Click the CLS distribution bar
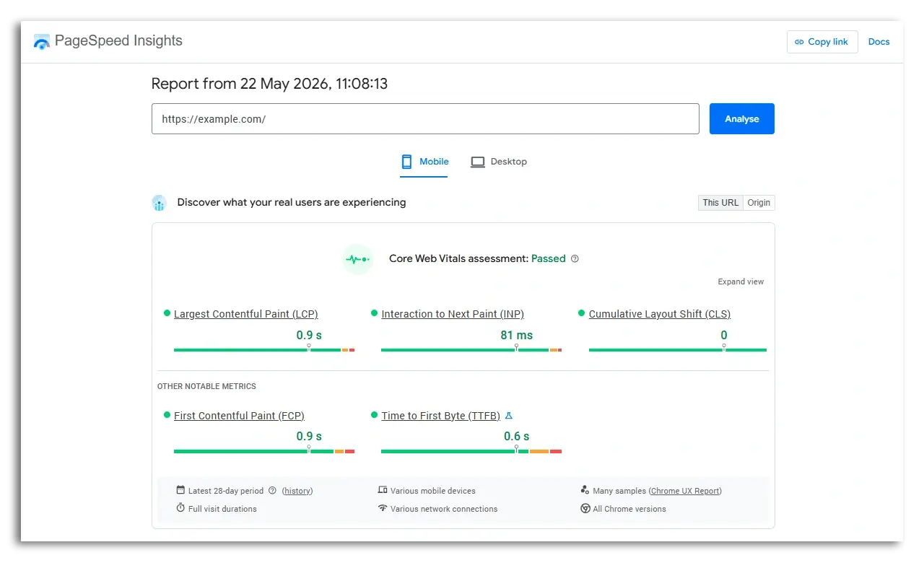The height and width of the screenshot is (563, 924). (x=678, y=350)
